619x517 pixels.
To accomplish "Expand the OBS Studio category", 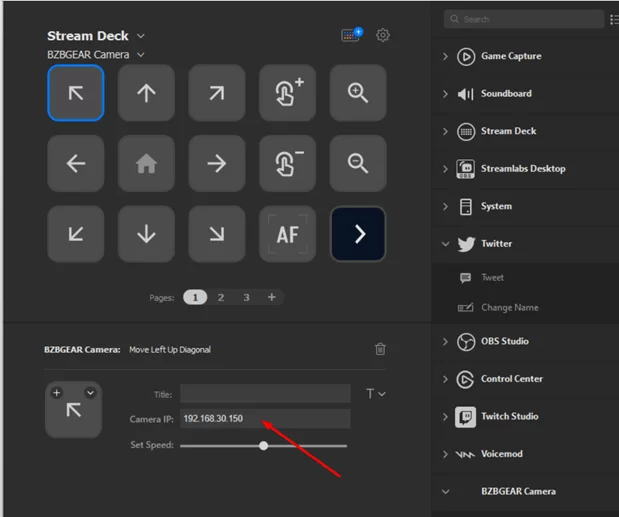I will pyautogui.click(x=445, y=341).
